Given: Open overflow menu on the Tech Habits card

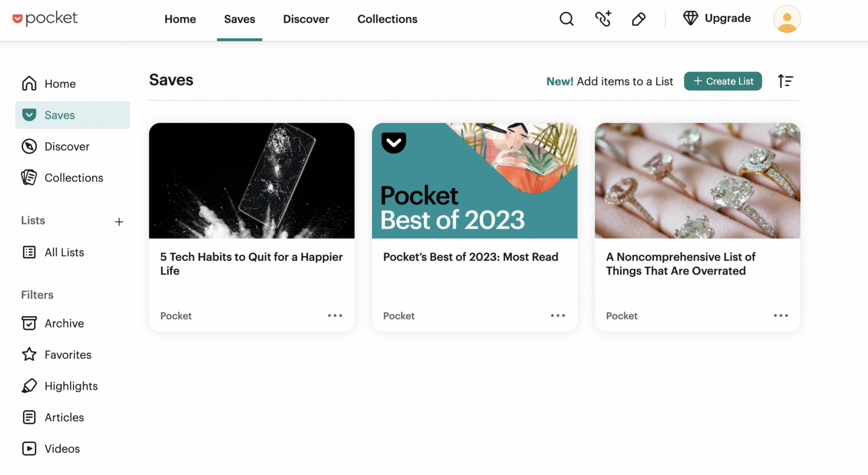Looking at the screenshot, I should coord(335,315).
